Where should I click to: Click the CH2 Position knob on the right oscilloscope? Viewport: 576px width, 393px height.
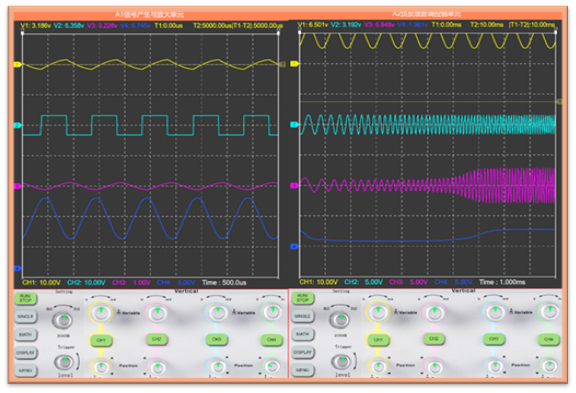click(435, 366)
